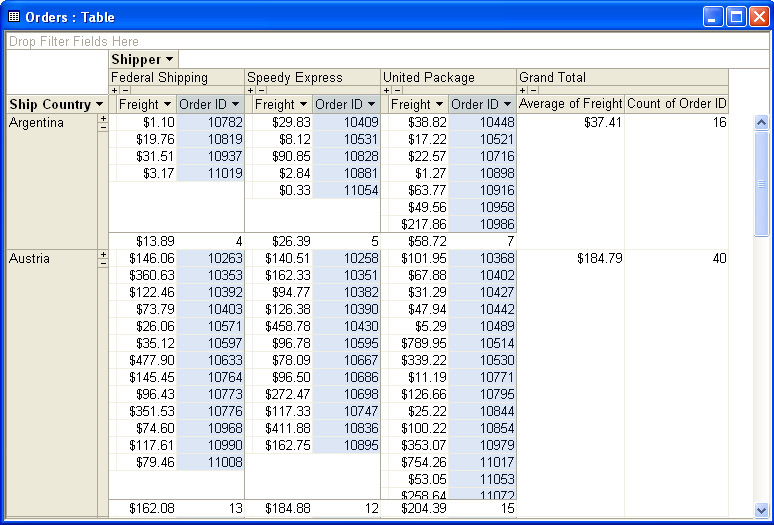
Task: Expand the Grand Total column details
Action: [x=522, y=90]
